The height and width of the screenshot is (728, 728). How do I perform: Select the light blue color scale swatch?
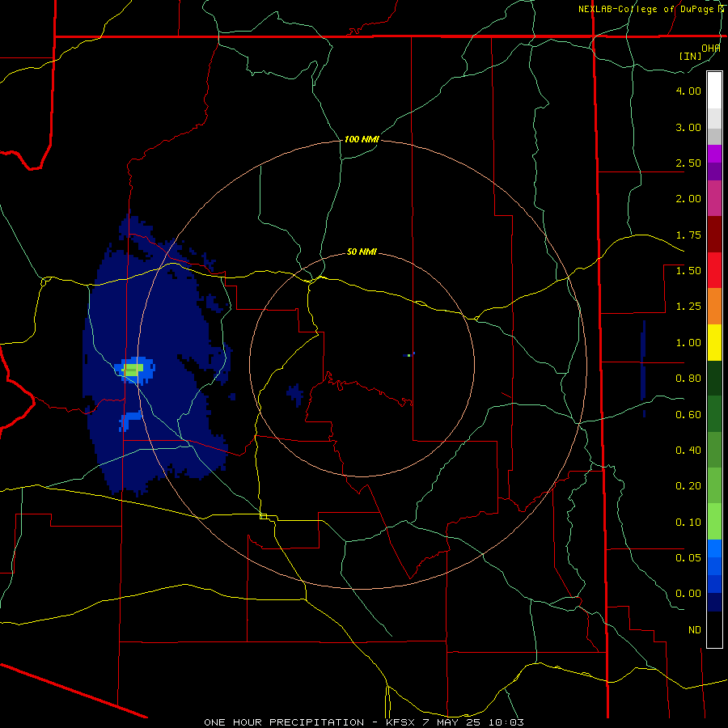[x=714, y=548]
